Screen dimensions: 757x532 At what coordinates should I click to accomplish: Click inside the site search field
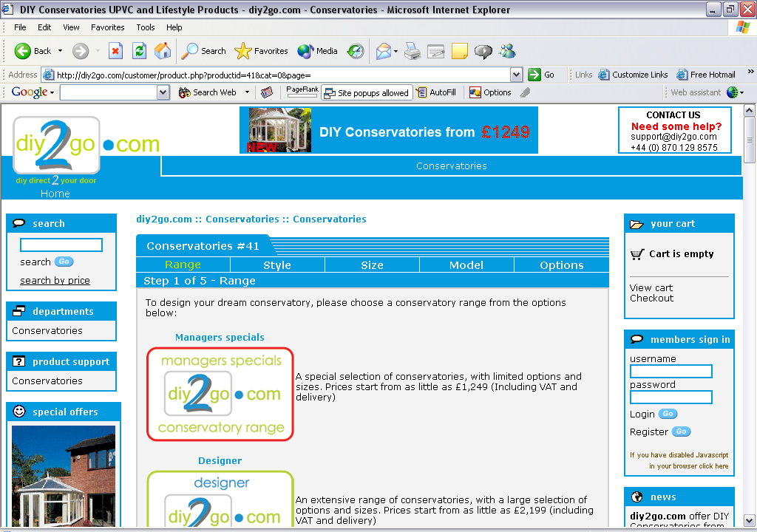click(x=61, y=245)
